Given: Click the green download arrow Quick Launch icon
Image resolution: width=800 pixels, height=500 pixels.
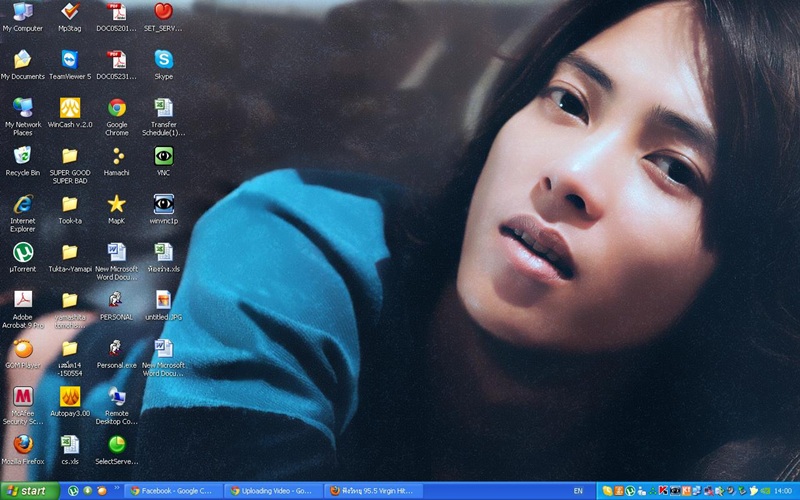Looking at the screenshot, I should coord(87,491).
